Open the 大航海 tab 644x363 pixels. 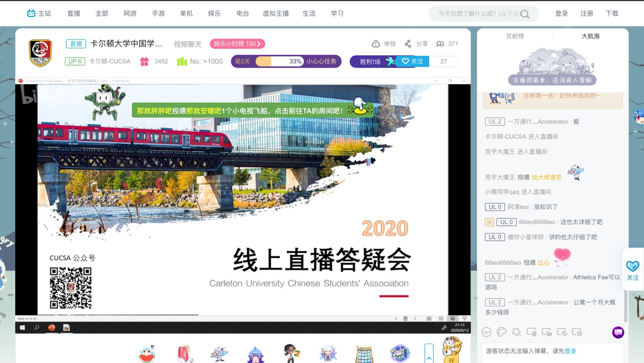(590, 36)
